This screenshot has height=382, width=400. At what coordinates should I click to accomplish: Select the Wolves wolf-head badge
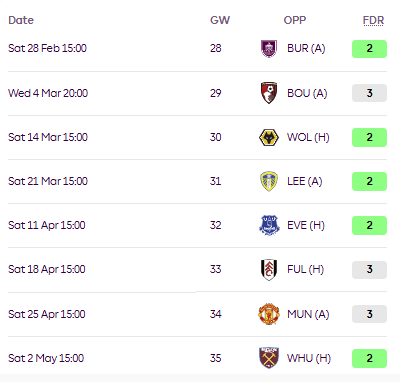(269, 137)
